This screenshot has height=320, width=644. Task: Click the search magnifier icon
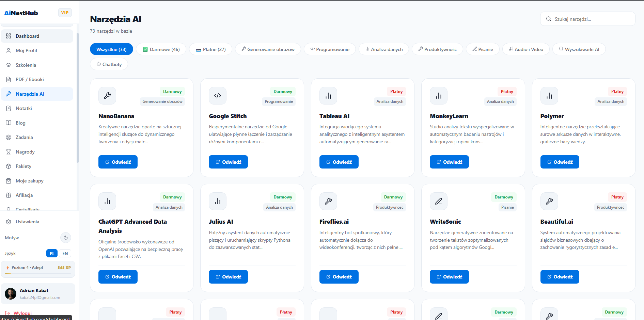549,19
